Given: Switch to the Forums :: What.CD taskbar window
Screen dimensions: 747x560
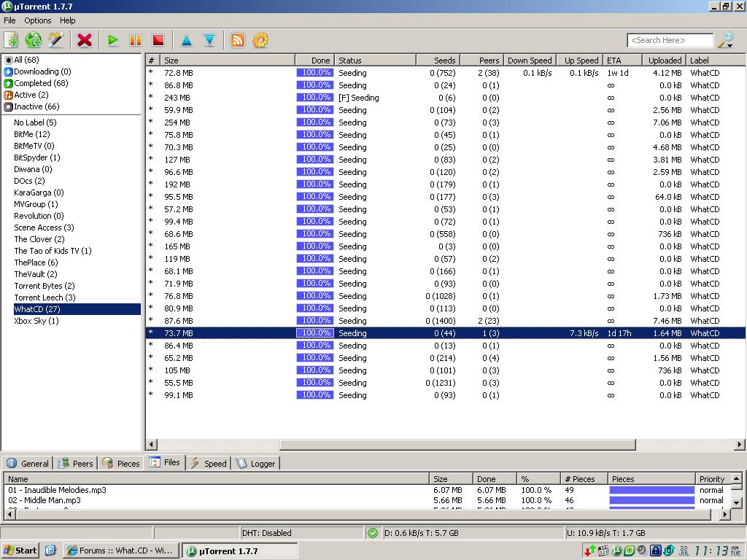Looking at the screenshot, I should (x=121, y=551).
